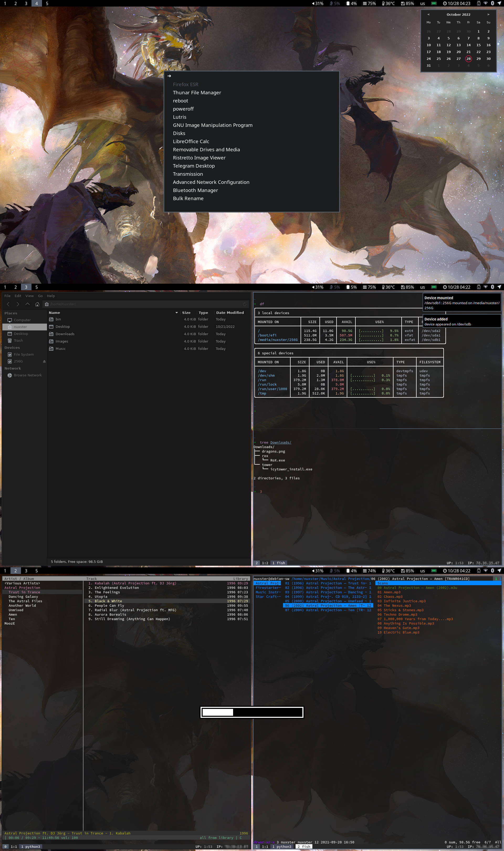Choose poweroff in the launcher list
The image size is (504, 851).
pos(252,109)
